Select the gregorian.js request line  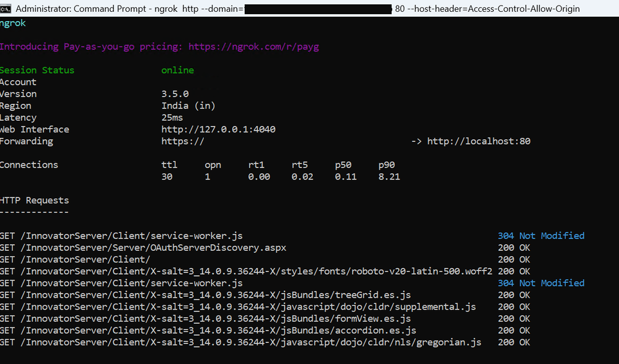click(240, 342)
